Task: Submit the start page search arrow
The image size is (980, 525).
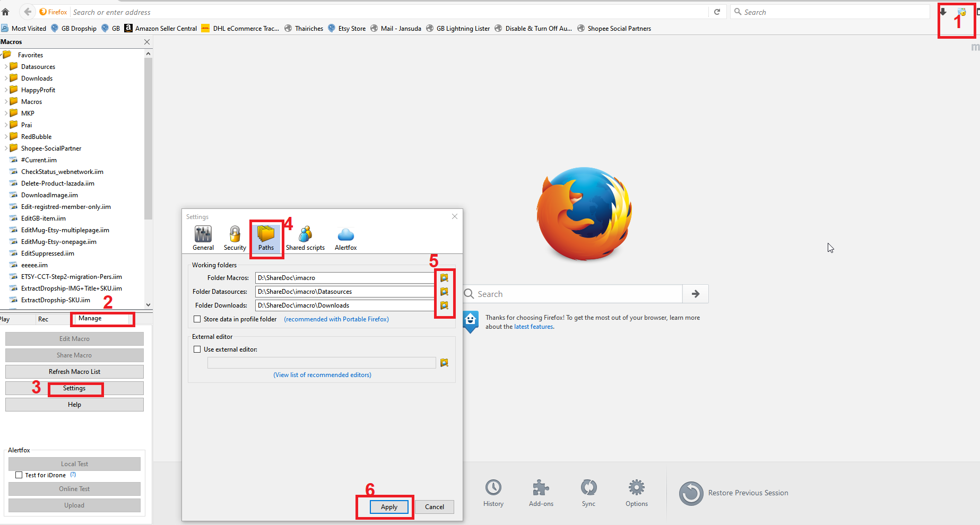Action: [696, 294]
